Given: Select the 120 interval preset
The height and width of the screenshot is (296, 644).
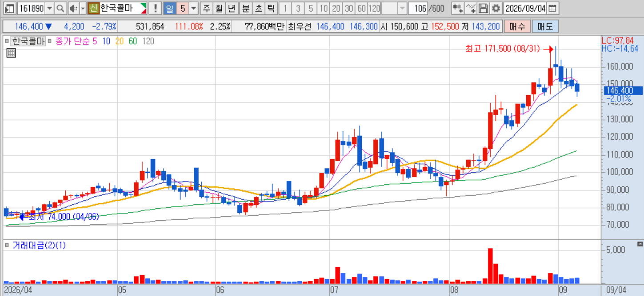Looking at the screenshot, I should [x=375, y=8].
